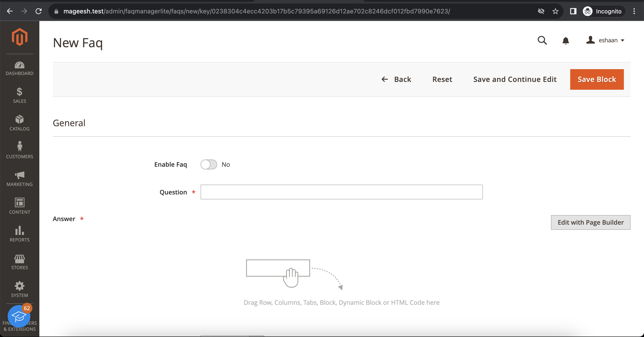Screen dimensions: 644x337
Task: Open the Catalog menu in sidebar
Action: click(19, 123)
